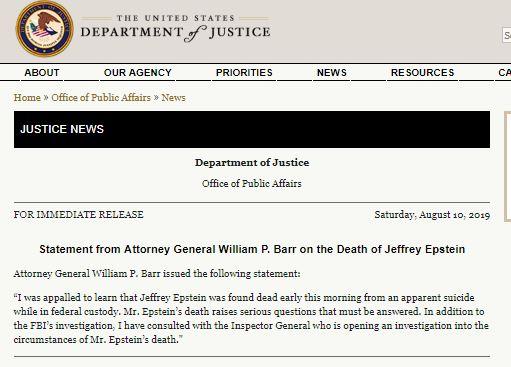Click the FOR IMMEDIATE RELEASE label
This screenshot has height=367, width=511.
point(79,214)
